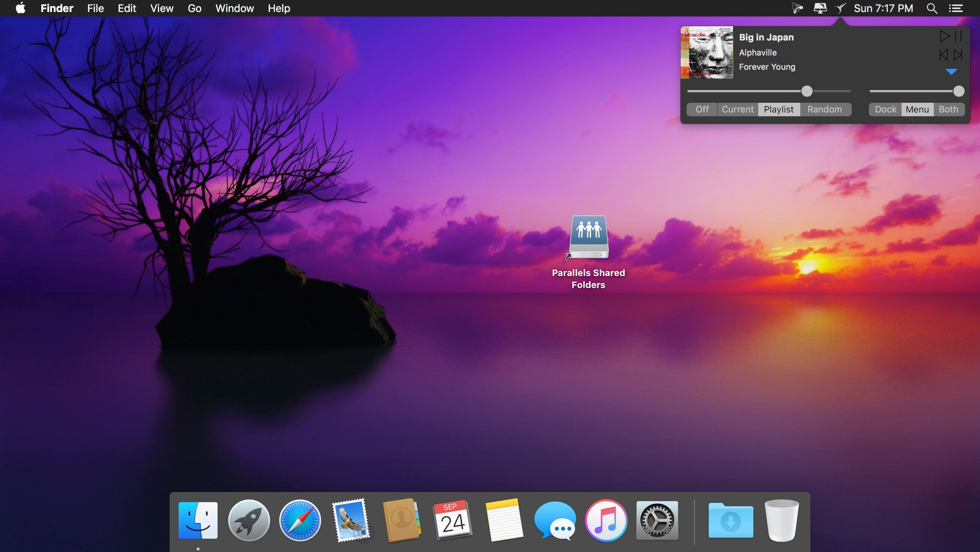The width and height of the screenshot is (980, 552).
Task: Open Spotlight search in menu bar
Action: [x=931, y=8]
